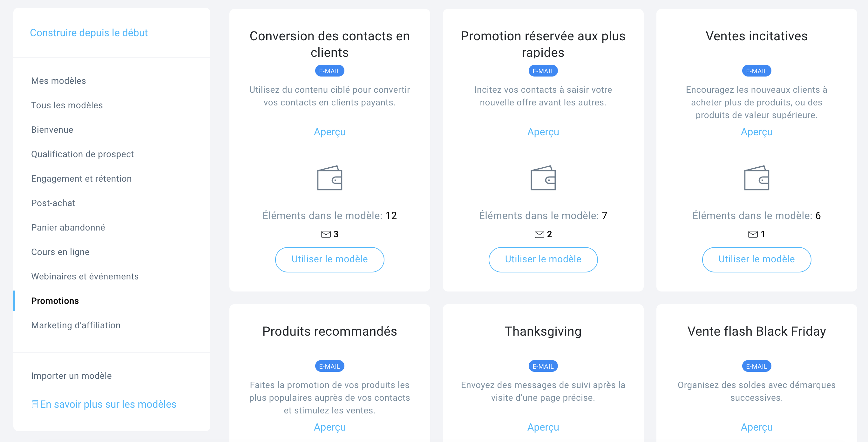
Task: Switch to the Panier abandonné category
Action: coord(69,227)
